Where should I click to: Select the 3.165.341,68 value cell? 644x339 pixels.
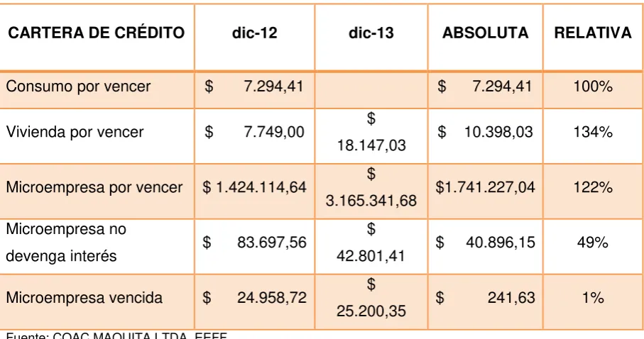pyautogui.click(x=371, y=191)
